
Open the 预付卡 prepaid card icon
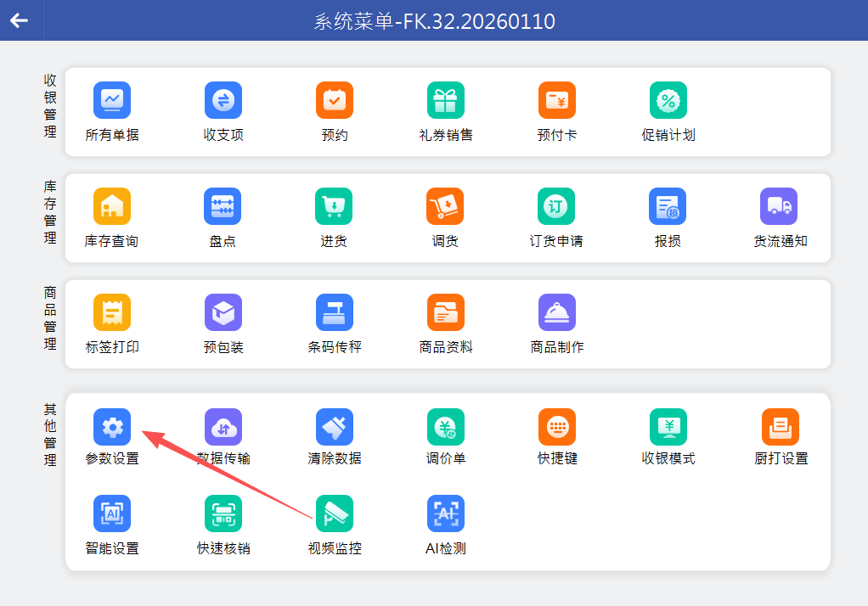(557, 100)
